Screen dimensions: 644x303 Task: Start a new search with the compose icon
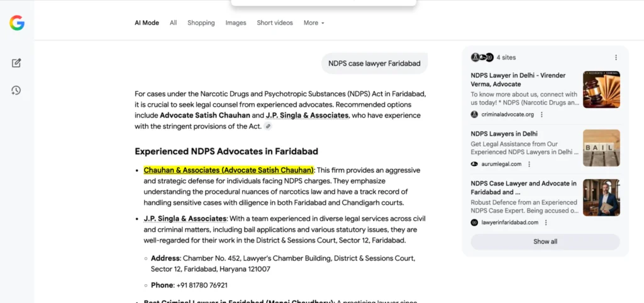[x=16, y=63]
